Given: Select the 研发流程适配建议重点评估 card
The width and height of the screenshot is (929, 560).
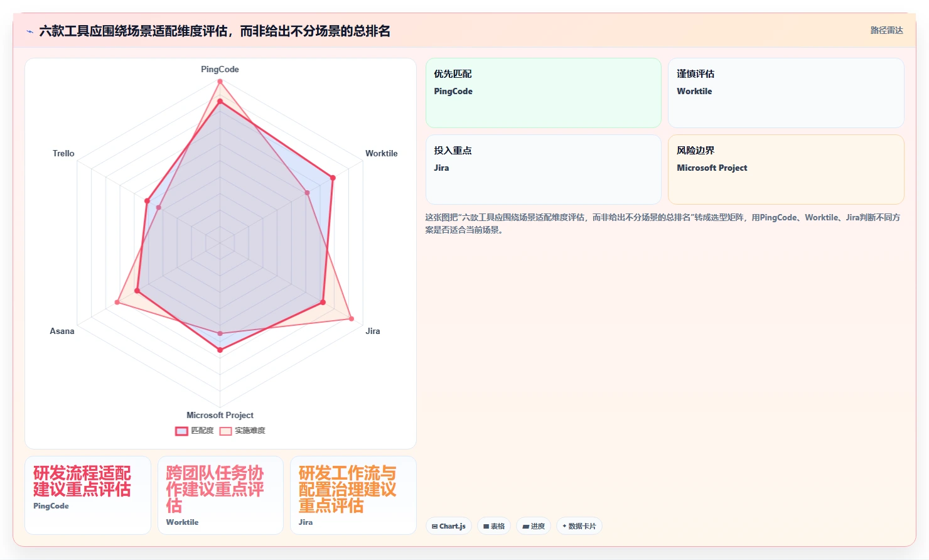Looking at the screenshot, I should click(x=88, y=495).
